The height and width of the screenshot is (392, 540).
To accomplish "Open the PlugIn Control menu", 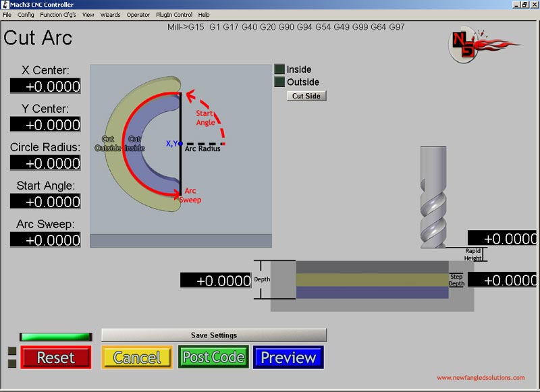I will tap(174, 15).
